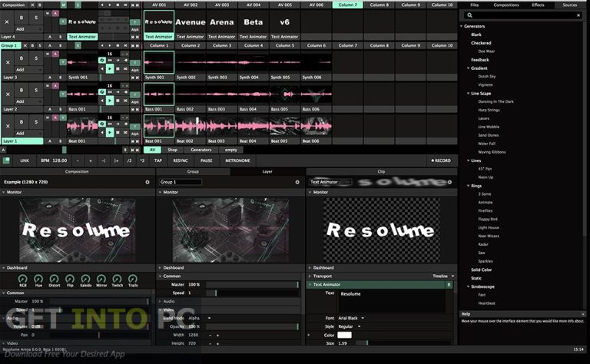Screen dimensions: 590x364
Task: Clear Layer 1 with its X icon
Action: click(8, 126)
